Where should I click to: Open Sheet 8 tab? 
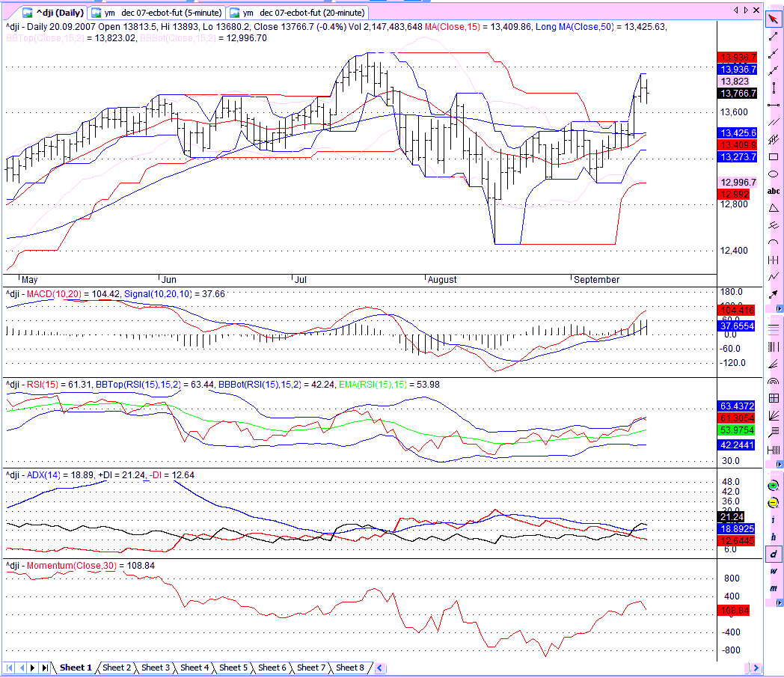tap(350, 668)
